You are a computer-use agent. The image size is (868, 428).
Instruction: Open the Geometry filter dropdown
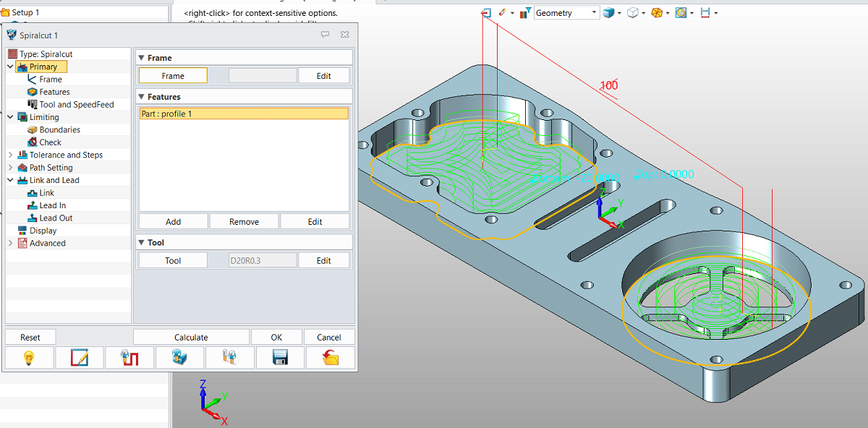point(595,13)
